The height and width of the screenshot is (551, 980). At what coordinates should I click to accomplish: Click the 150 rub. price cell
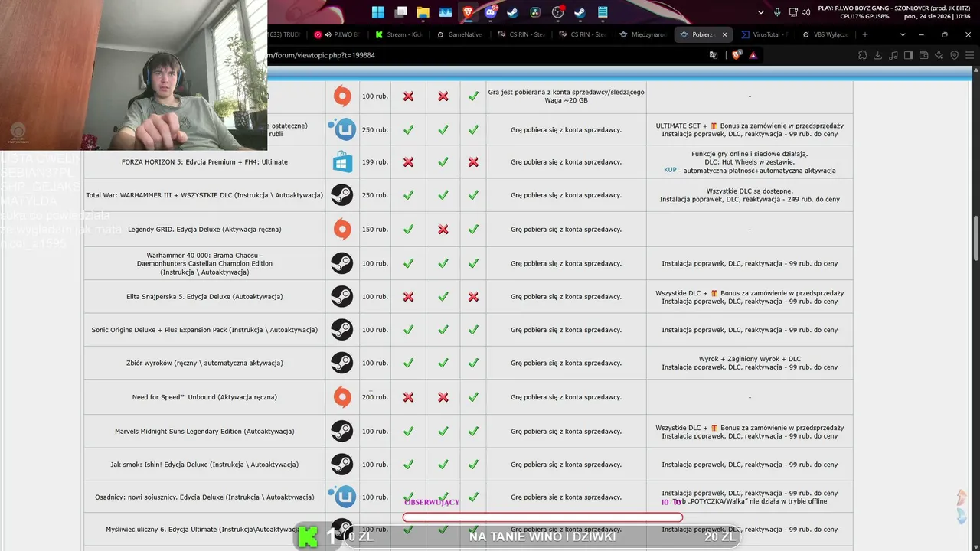375,230
